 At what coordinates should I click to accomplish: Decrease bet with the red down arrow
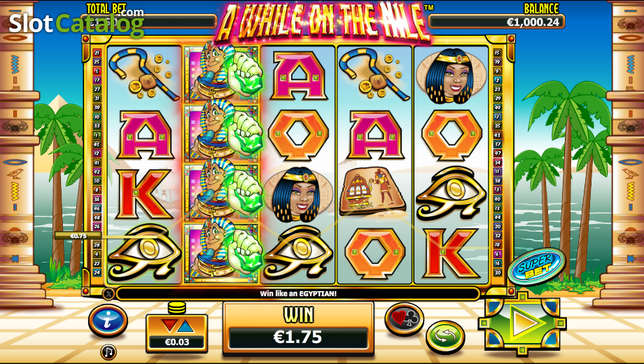pos(169,326)
